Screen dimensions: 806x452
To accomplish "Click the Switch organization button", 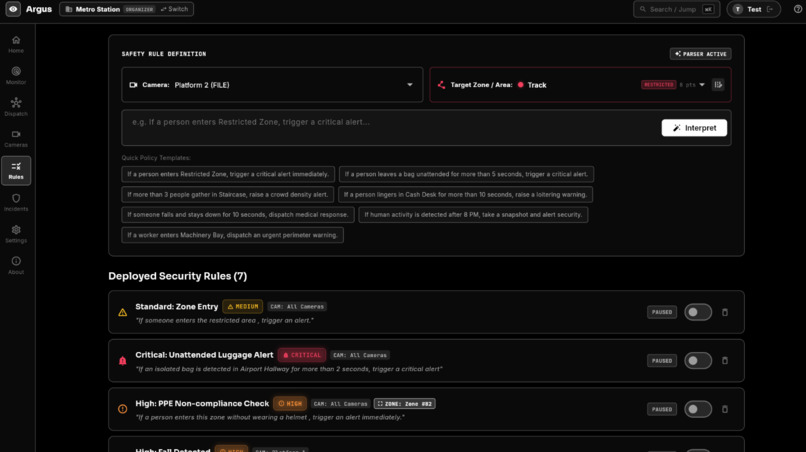I will [x=174, y=9].
